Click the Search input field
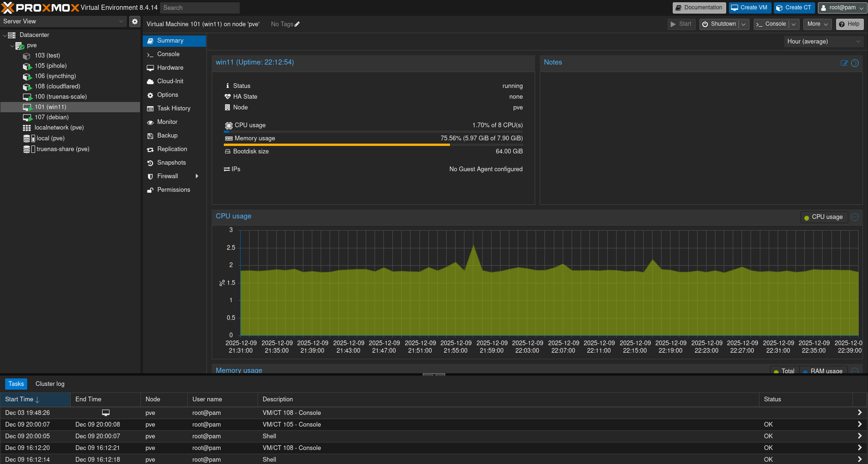 (x=200, y=8)
